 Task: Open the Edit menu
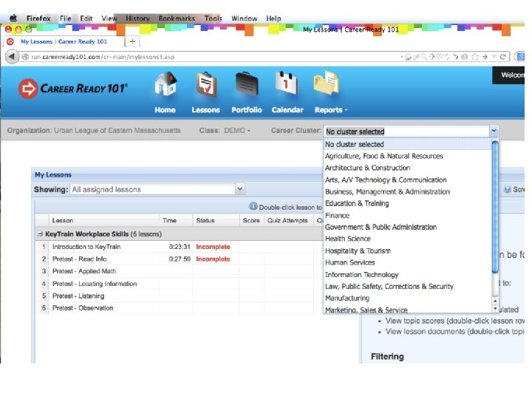coord(86,18)
